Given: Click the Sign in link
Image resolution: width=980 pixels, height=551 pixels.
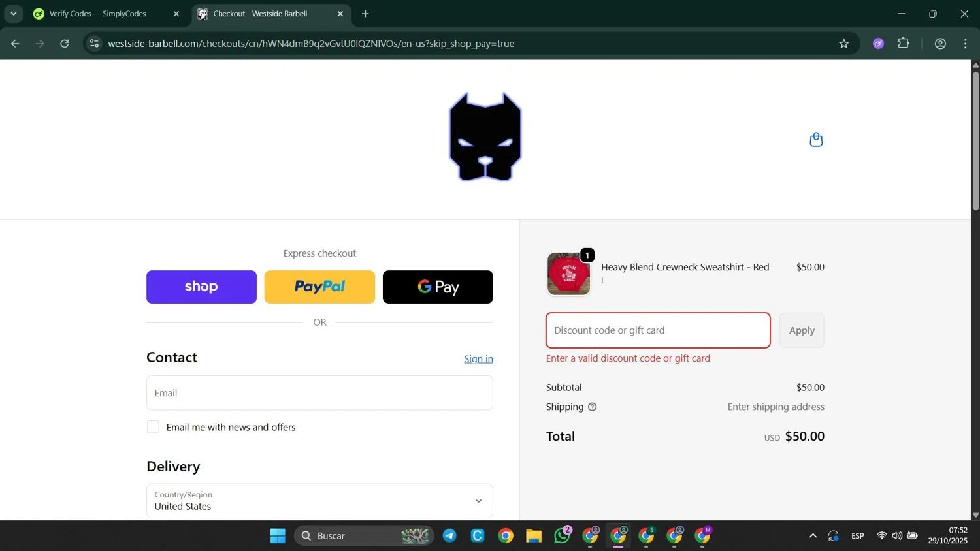Looking at the screenshot, I should click(478, 359).
